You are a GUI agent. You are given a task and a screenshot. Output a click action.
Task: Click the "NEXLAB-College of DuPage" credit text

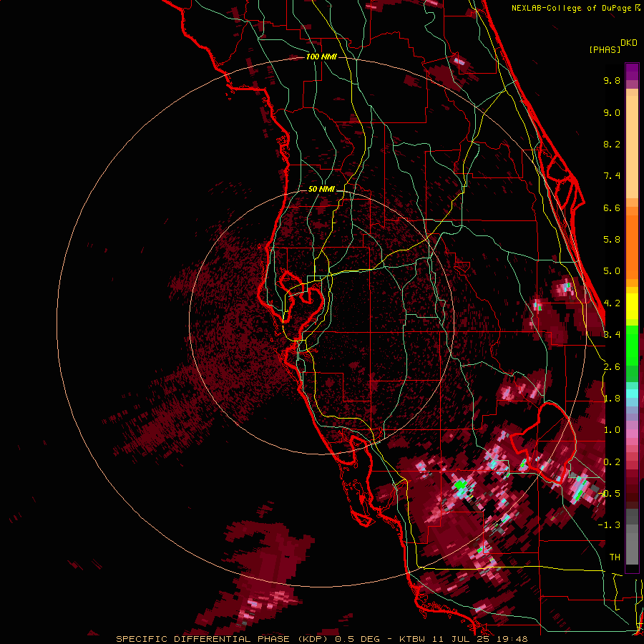(572, 8)
